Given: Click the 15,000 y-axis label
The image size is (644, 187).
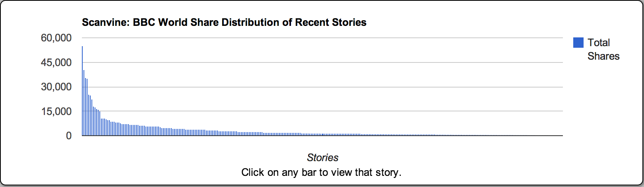Looking at the screenshot, I should pyautogui.click(x=56, y=111).
